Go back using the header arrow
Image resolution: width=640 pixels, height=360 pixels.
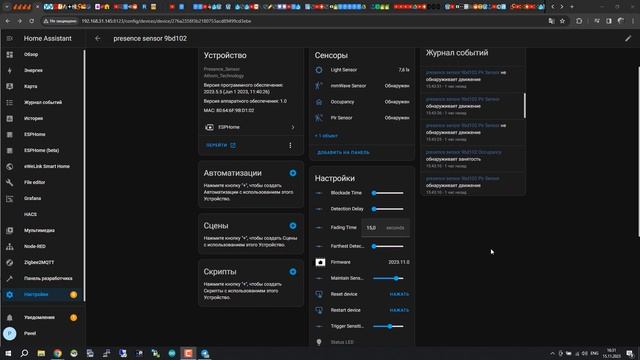point(98,38)
